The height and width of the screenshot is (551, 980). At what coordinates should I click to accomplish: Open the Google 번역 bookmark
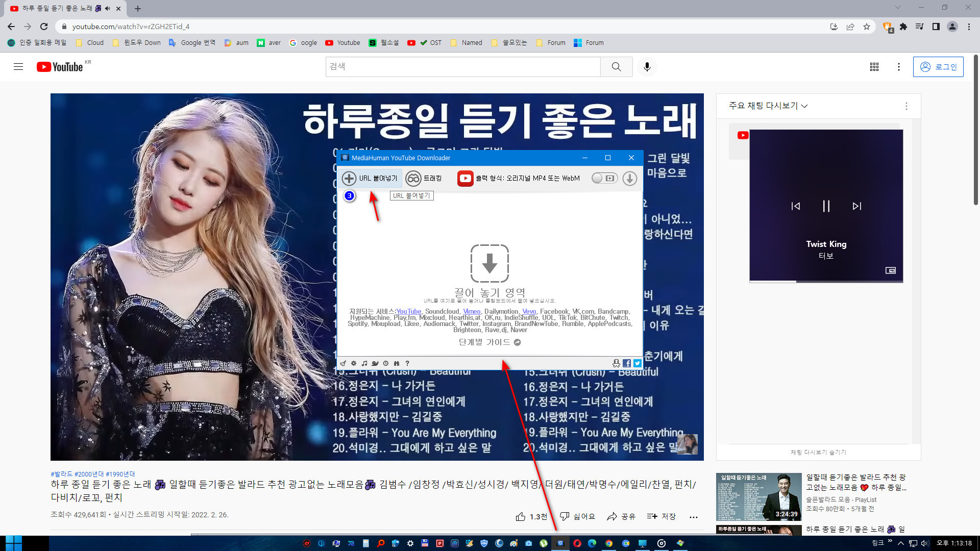[x=192, y=43]
